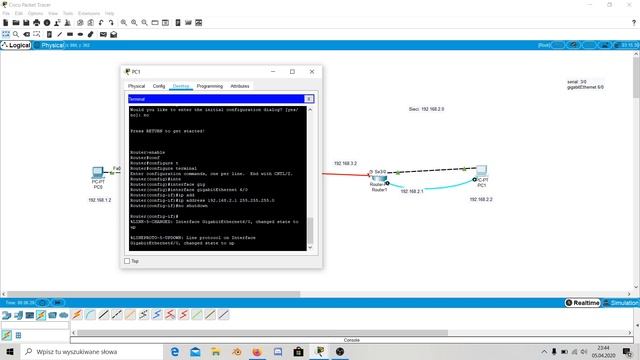The image size is (640, 360).
Task: Pick the Serial DCE red cable icon
Action: 170,315
